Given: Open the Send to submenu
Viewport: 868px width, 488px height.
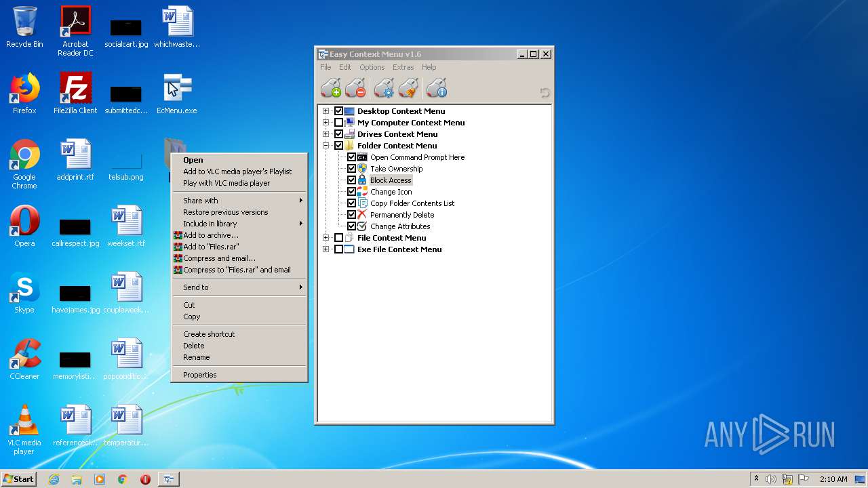Looking at the screenshot, I should 239,287.
